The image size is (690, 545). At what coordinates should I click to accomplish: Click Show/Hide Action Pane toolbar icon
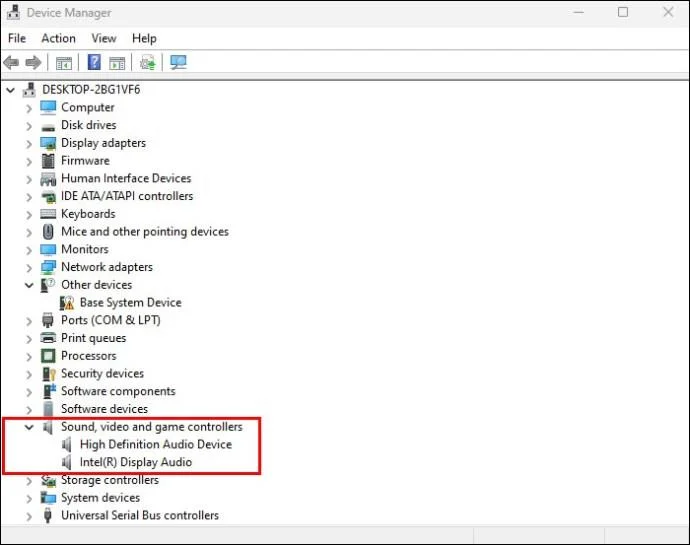click(117, 63)
